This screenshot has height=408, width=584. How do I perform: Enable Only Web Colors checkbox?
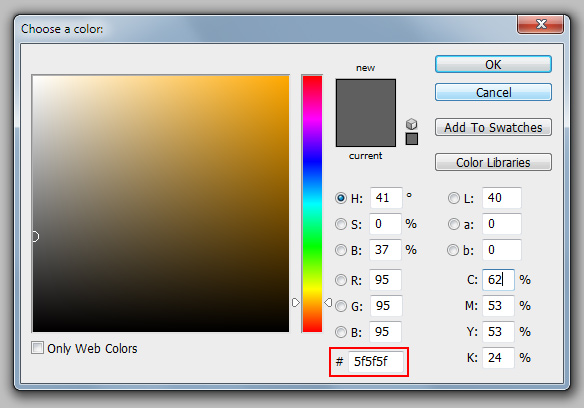(x=37, y=348)
